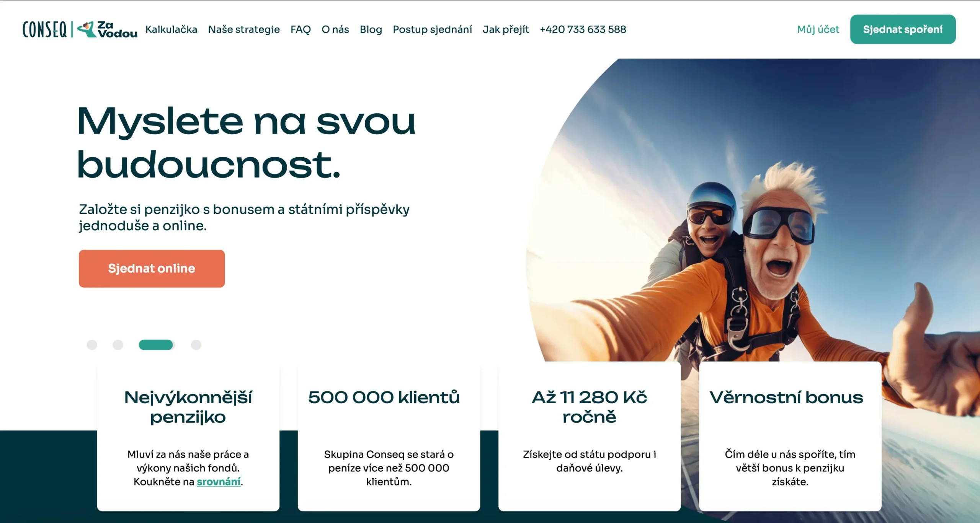Viewport: 980px width, 523px height.
Task: Open Postup sjednání navigation item
Action: [432, 29]
